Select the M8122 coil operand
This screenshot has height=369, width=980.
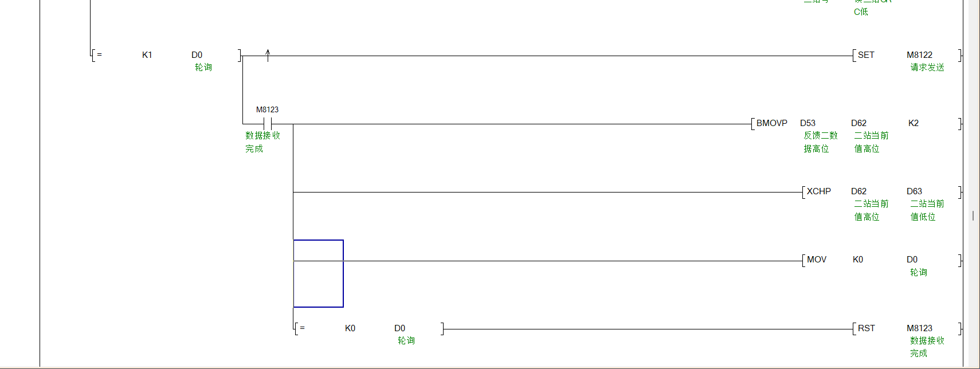(919, 55)
